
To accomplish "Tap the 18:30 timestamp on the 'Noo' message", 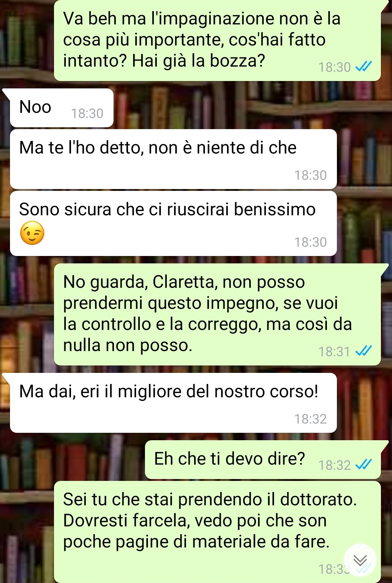I will point(87,114).
